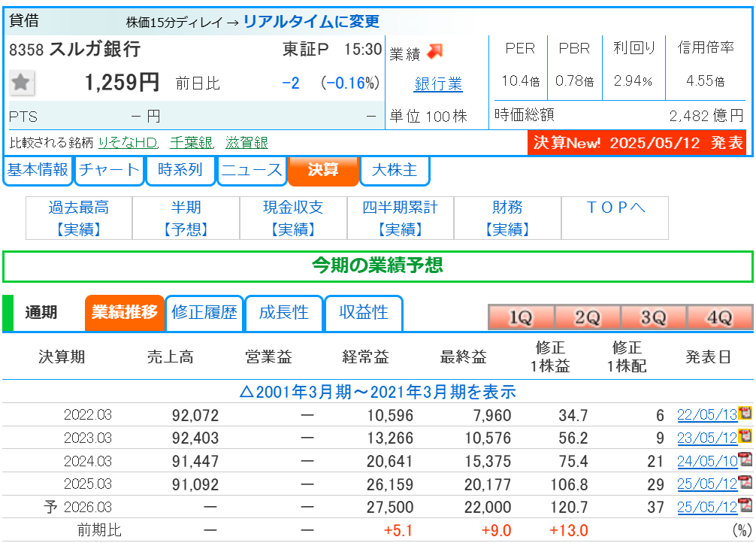Open document icon beside 22/05/13
This screenshot has height=543, width=756.
click(x=745, y=413)
